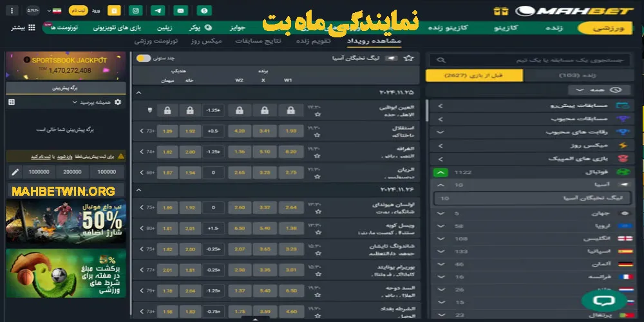644x322 pixels.
Task: Toggle the multi-column view switch
Action: coord(143,59)
